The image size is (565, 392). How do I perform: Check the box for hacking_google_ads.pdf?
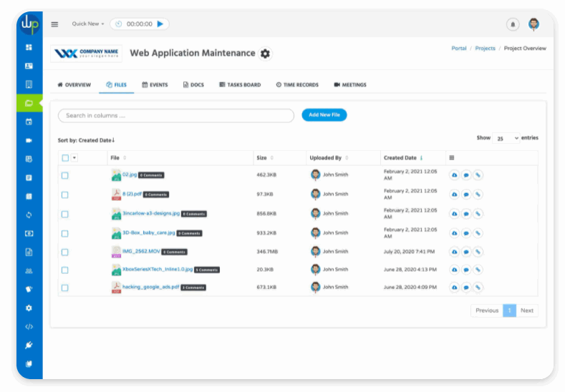point(65,288)
